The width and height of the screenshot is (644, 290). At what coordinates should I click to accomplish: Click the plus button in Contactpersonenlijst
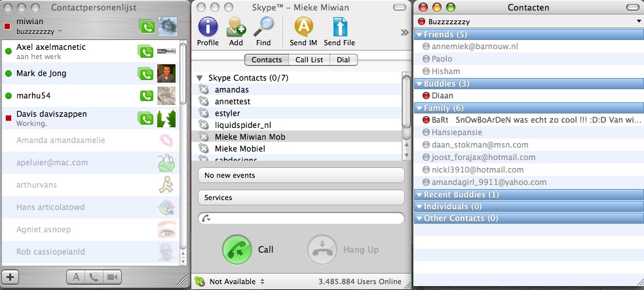click(x=10, y=278)
